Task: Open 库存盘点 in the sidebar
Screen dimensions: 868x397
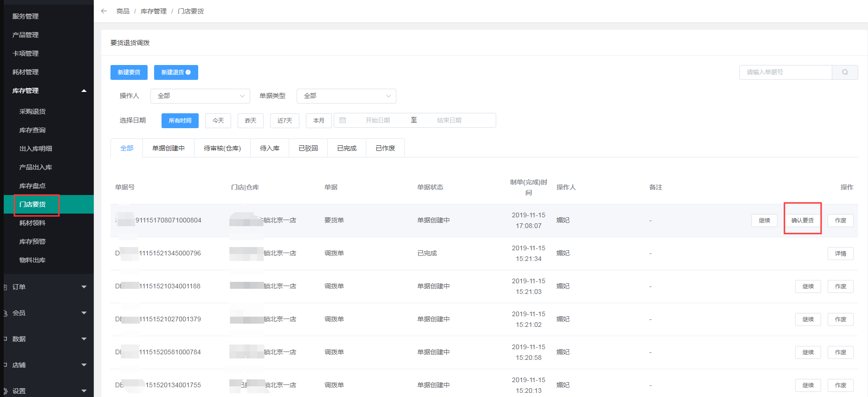Action: pyautogui.click(x=49, y=186)
